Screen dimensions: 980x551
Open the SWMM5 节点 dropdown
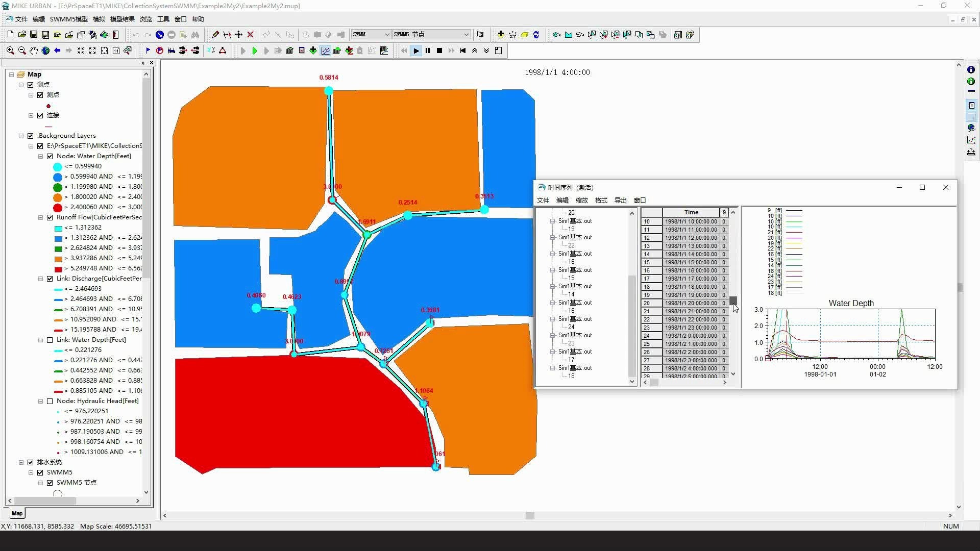point(466,35)
